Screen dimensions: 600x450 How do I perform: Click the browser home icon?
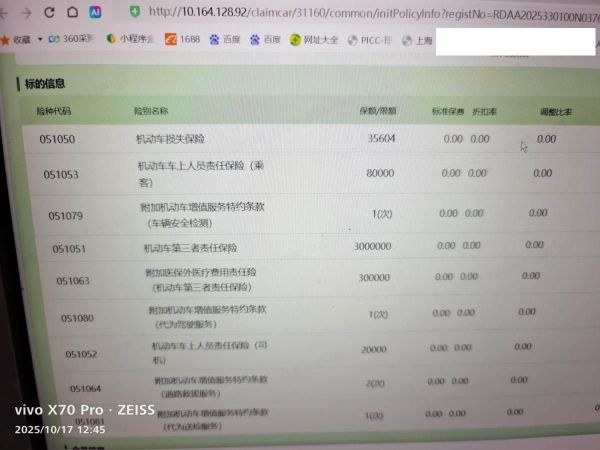69,12
